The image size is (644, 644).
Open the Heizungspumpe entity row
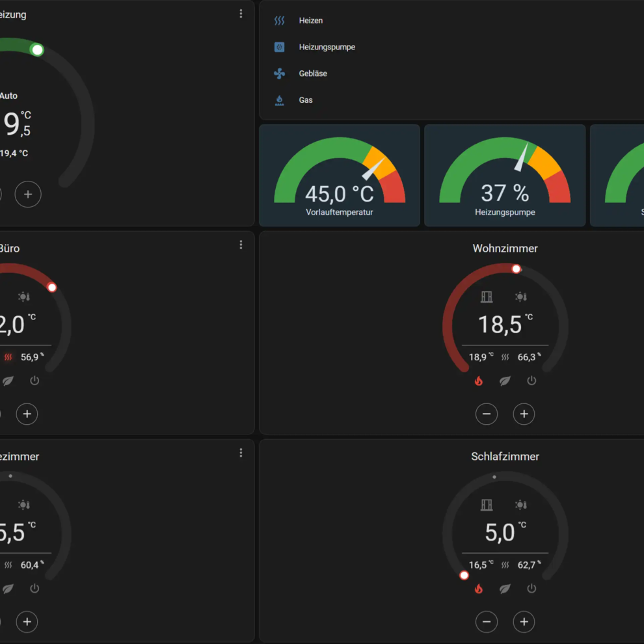(x=452, y=47)
